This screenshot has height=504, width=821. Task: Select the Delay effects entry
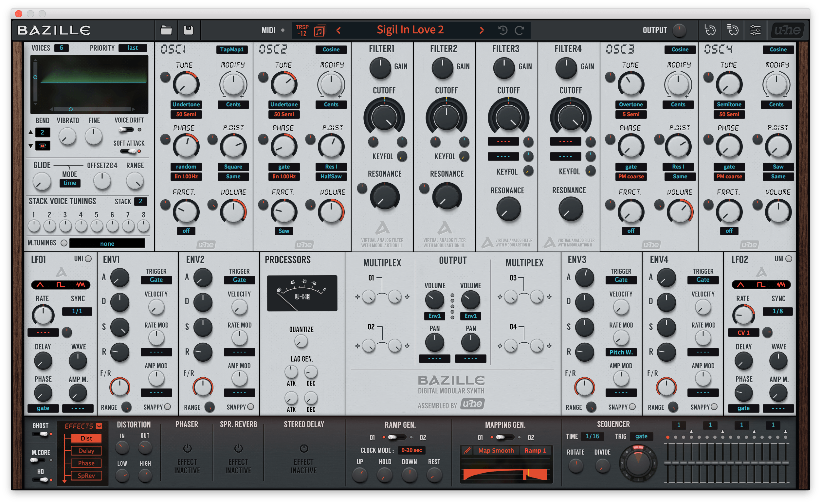point(86,451)
